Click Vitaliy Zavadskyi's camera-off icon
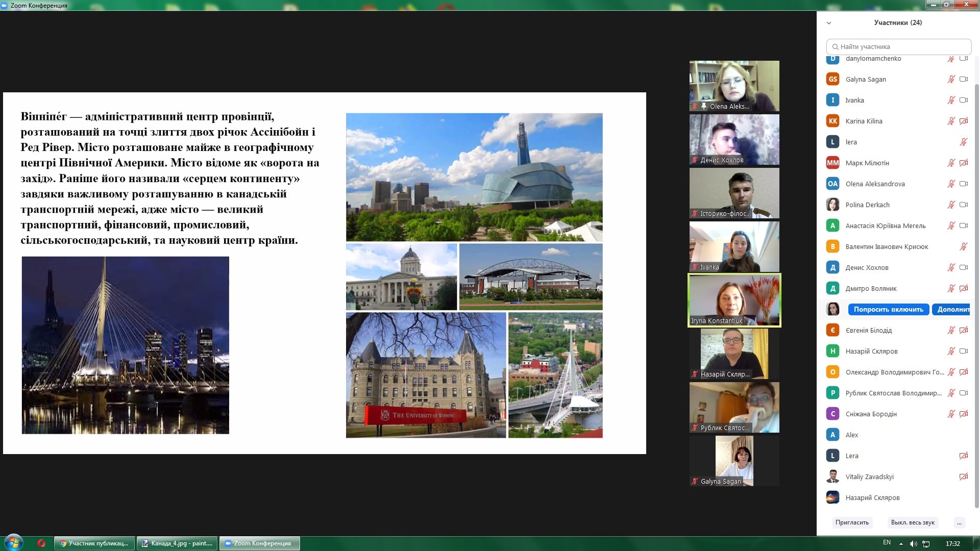 tap(964, 477)
